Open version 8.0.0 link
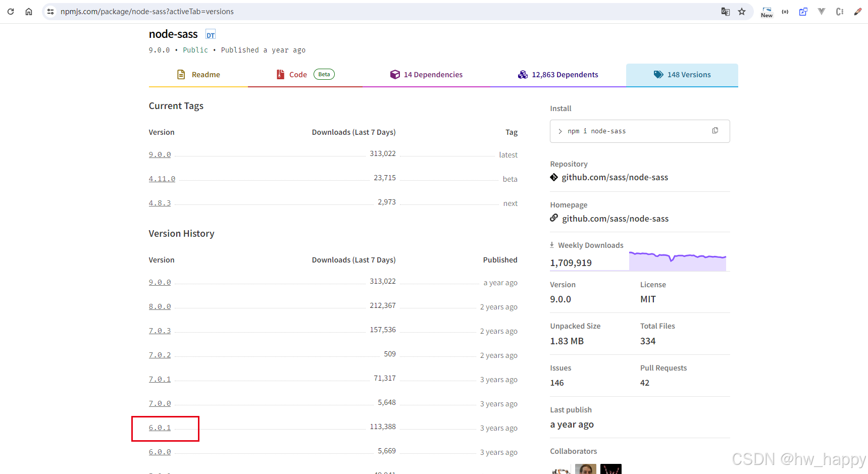868x474 pixels. pos(160,307)
